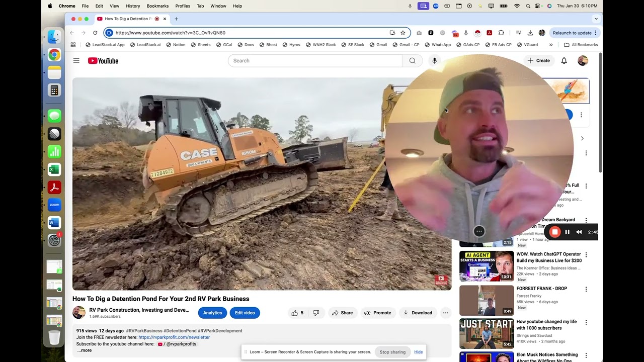Open Chrome downloads icon

point(530,33)
